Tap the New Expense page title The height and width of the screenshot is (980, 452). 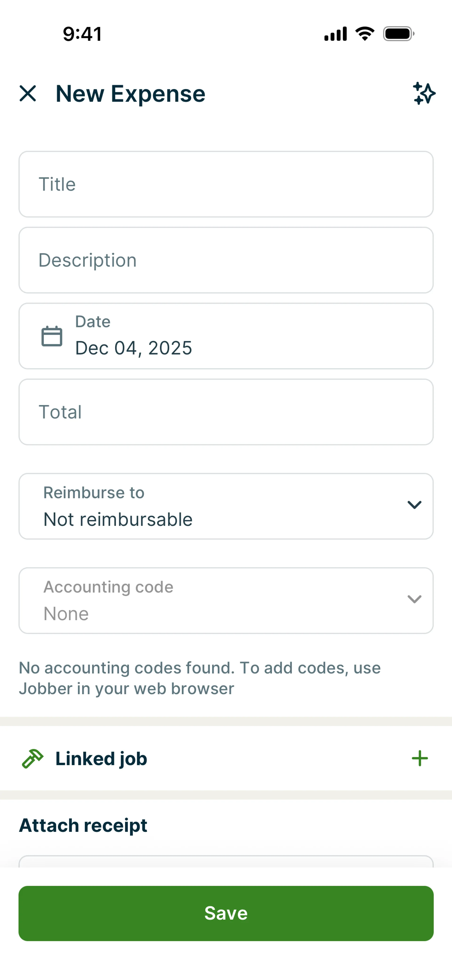click(x=130, y=93)
